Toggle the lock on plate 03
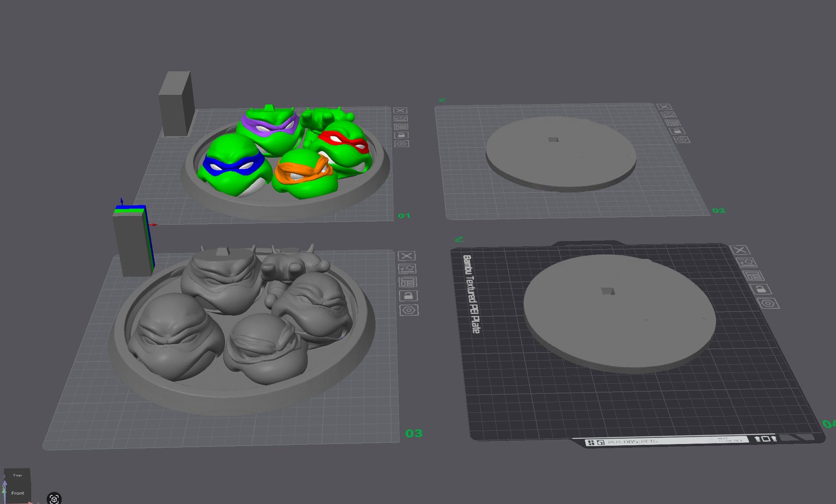The height and width of the screenshot is (504, 836). [409, 296]
